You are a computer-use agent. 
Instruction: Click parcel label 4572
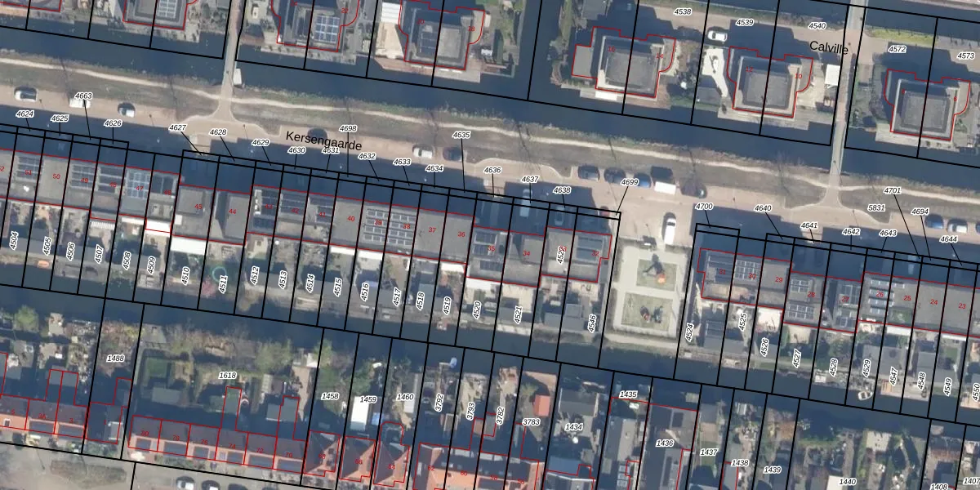point(897,50)
